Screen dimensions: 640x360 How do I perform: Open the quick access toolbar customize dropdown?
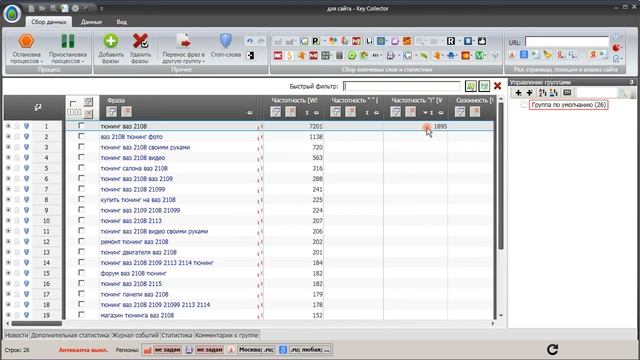click(x=102, y=8)
